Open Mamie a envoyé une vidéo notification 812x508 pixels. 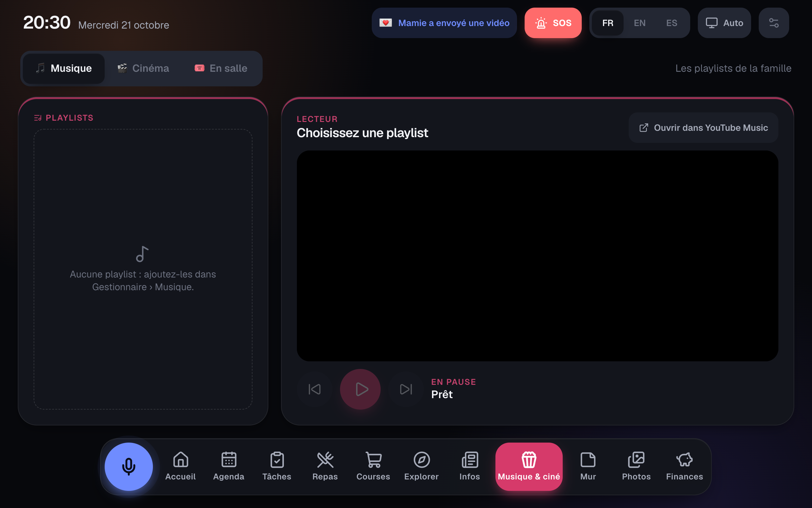444,23
